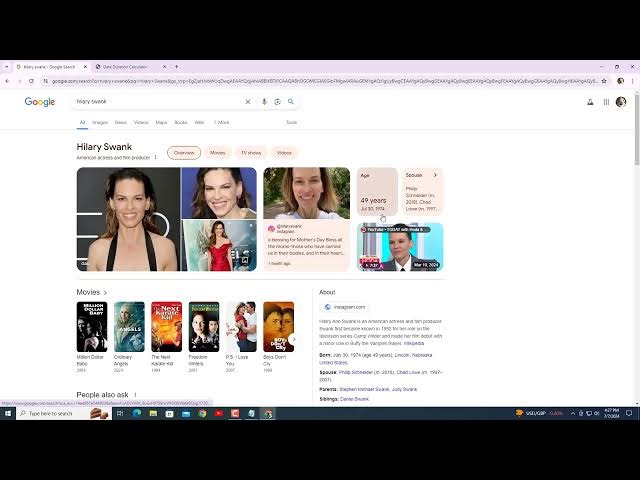Select the TV shows filter chip

251,153
